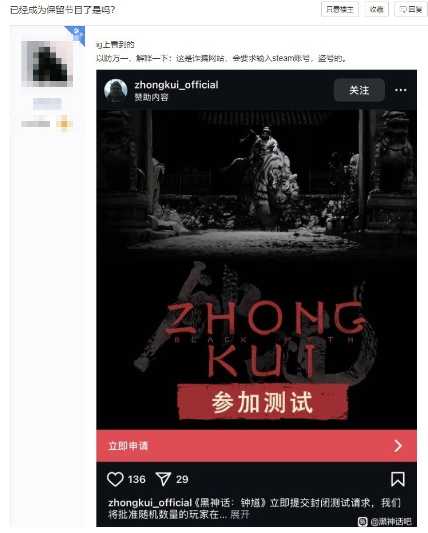Click the 回复 reply button

[x=411, y=10]
